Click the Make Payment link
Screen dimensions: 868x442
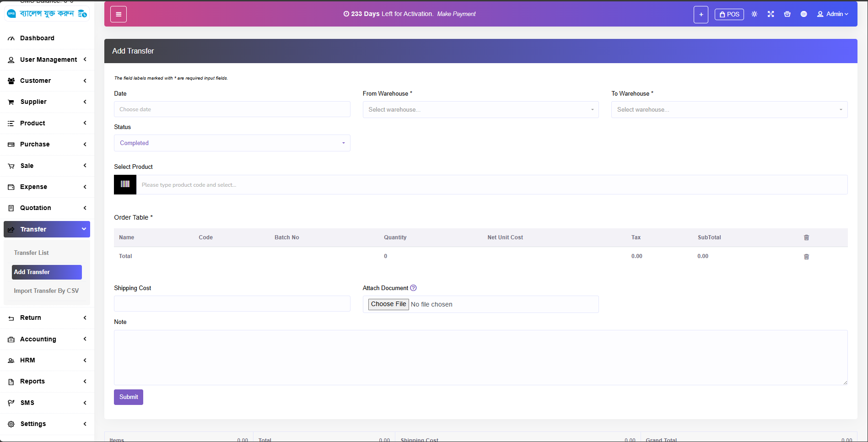point(456,14)
